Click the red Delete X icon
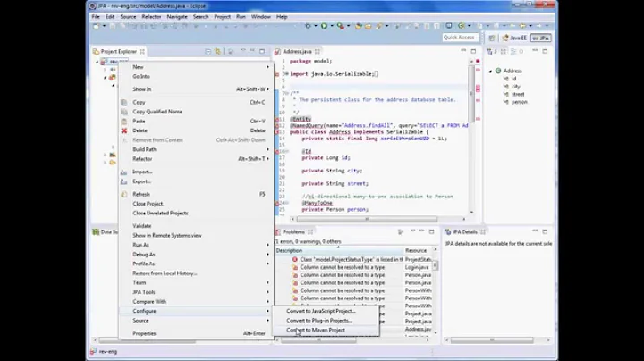The image size is (644, 361). click(x=124, y=130)
